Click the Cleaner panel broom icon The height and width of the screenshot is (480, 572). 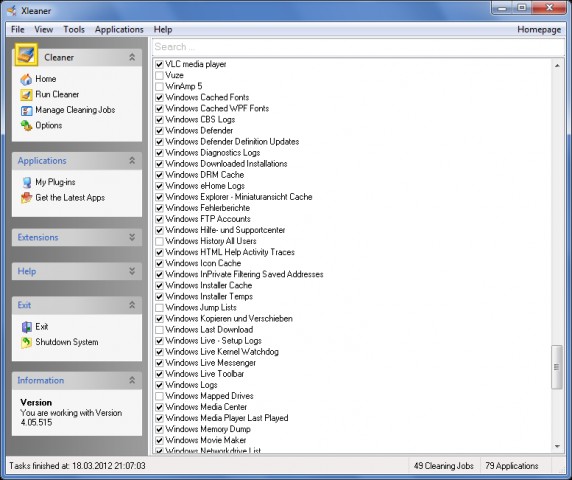pos(26,55)
